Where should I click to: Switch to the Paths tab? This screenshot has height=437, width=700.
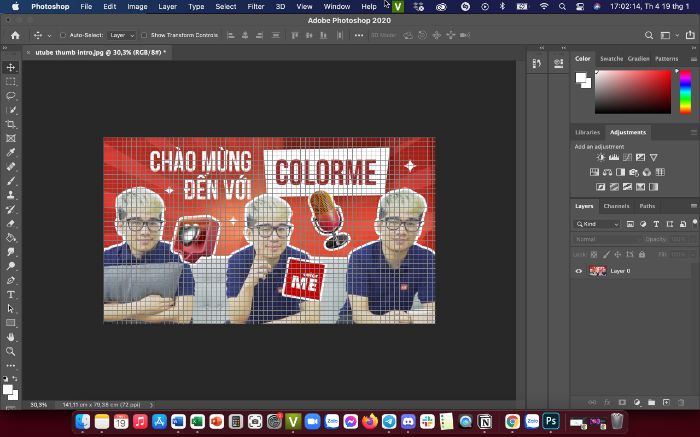(647, 206)
